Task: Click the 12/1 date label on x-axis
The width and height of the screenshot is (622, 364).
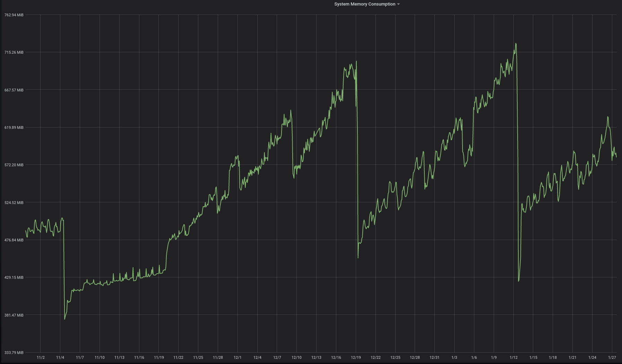Action: click(x=237, y=357)
